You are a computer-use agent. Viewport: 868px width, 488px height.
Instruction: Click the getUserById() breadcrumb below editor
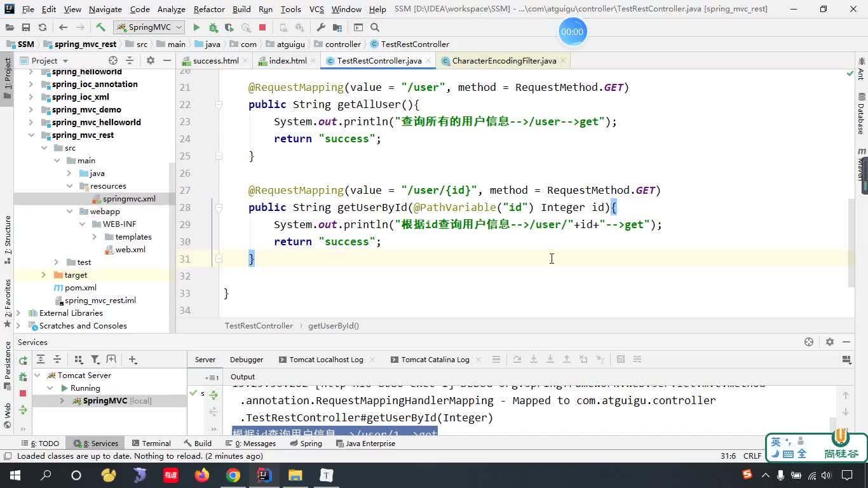pos(334,325)
